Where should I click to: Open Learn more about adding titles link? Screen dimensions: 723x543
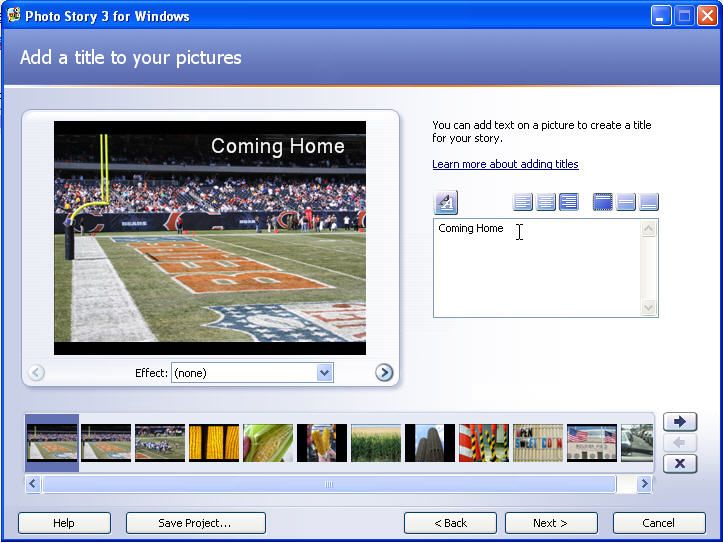505,164
